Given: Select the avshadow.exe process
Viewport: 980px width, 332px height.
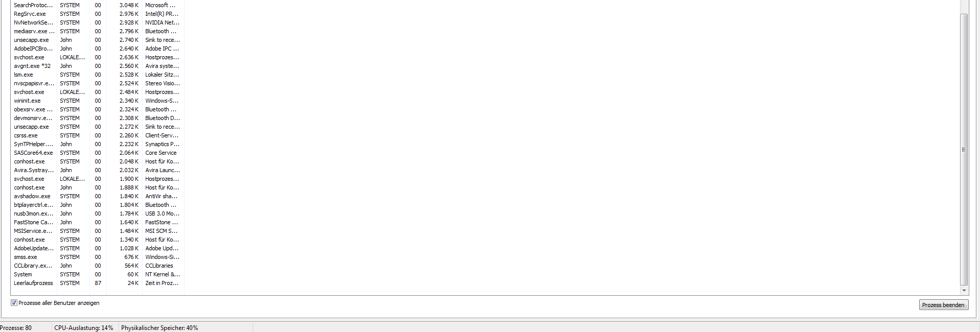Looking at the screenshot, I should (x=98, y=196).
